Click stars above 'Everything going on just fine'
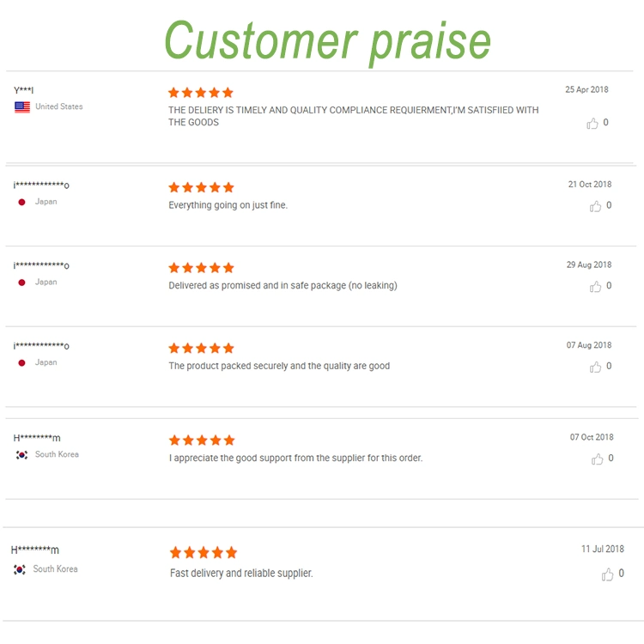This screenshot has height=644, width=644. [200, 187]
